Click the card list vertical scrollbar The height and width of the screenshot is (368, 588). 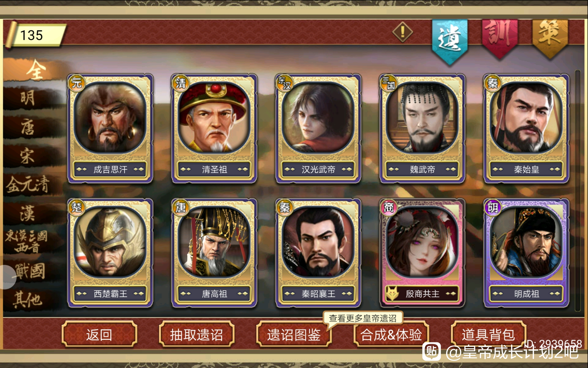[x=577, y=190]
